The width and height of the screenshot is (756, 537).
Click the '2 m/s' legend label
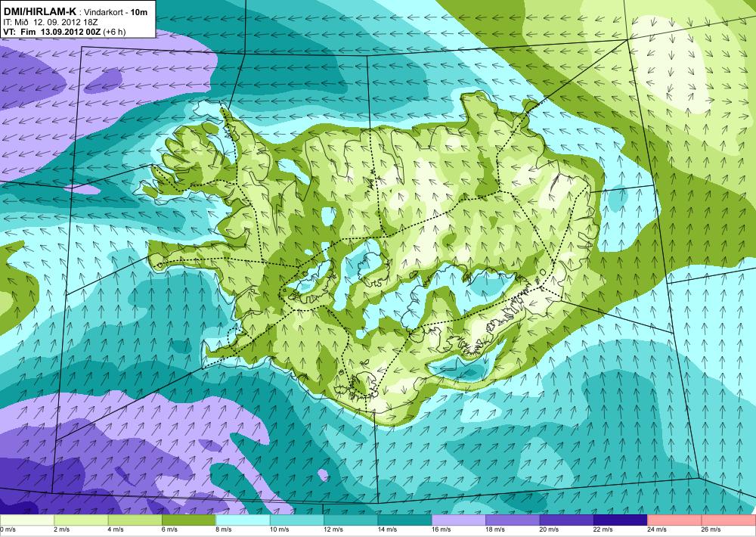(x=62, y=529)
